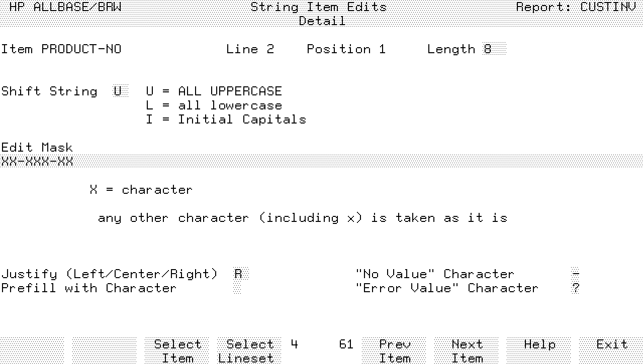This screenshot has height=364, width=643.
Task: Click the "U = ALL UPPERCASE" option text
Action: click(214, 91)
